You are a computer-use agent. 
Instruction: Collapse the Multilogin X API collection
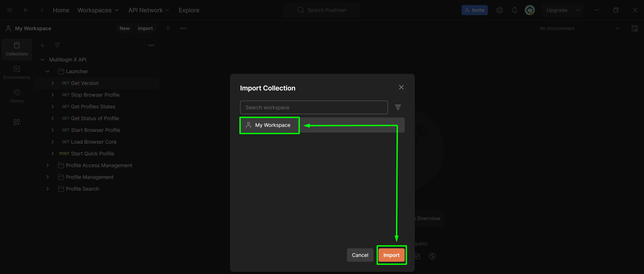click(42, 60)
